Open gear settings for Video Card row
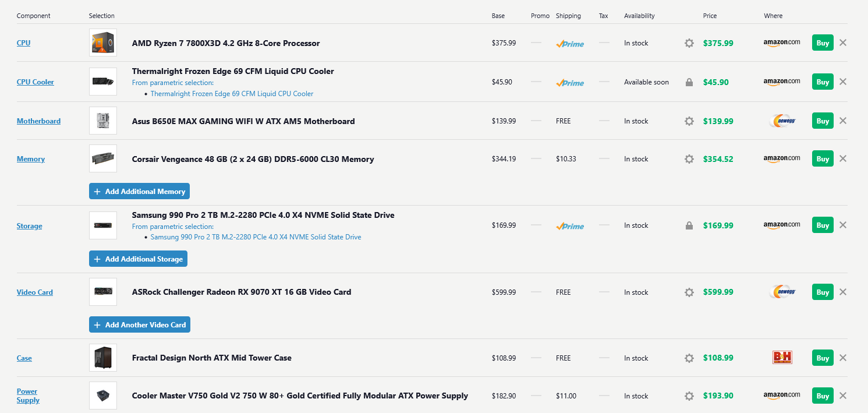Screen dimensions: 868x413 click(689, 292)
